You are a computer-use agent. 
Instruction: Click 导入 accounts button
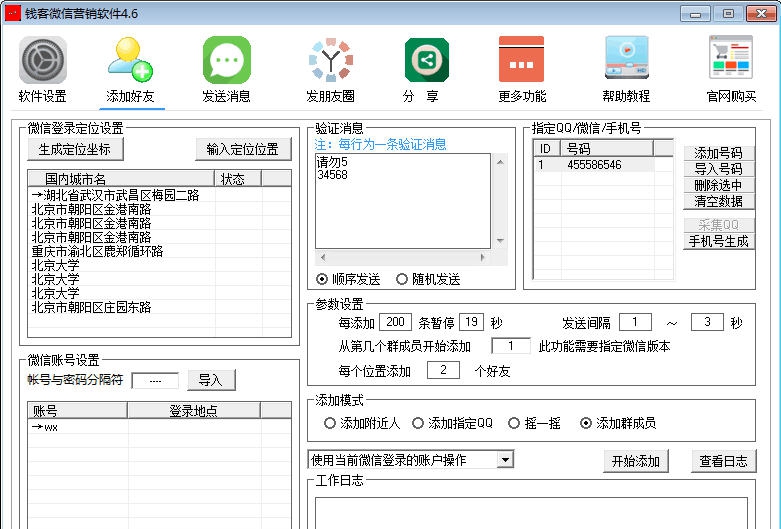pos(211,381)
